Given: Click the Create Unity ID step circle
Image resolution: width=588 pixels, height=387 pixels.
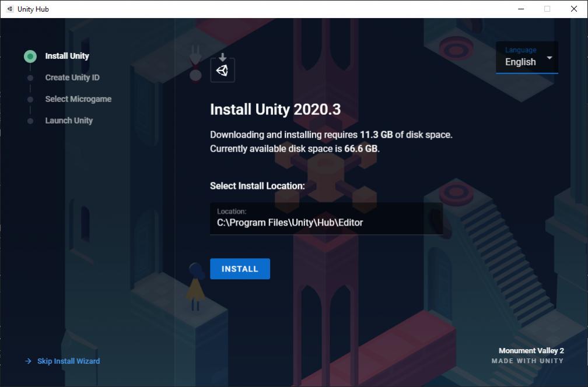Looking at the screenshot, I should [x=30, y=78].
